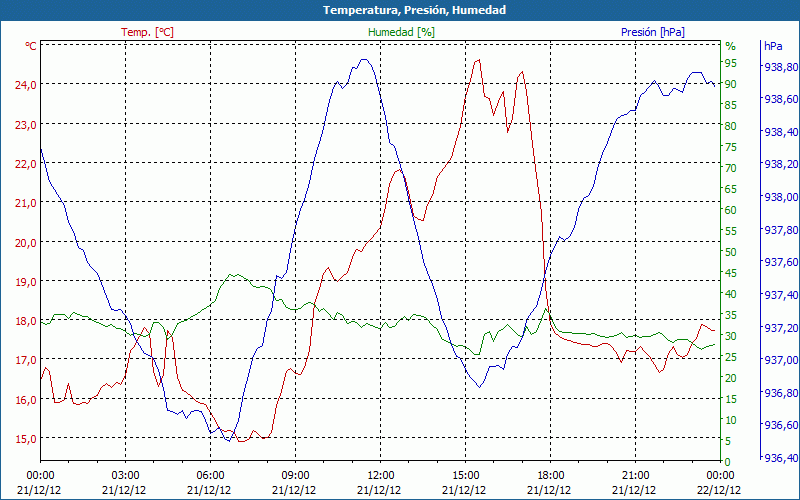This screenshot has height=500, width=800.
Task: Click the '90' humidity axis value
Action: 731,84
